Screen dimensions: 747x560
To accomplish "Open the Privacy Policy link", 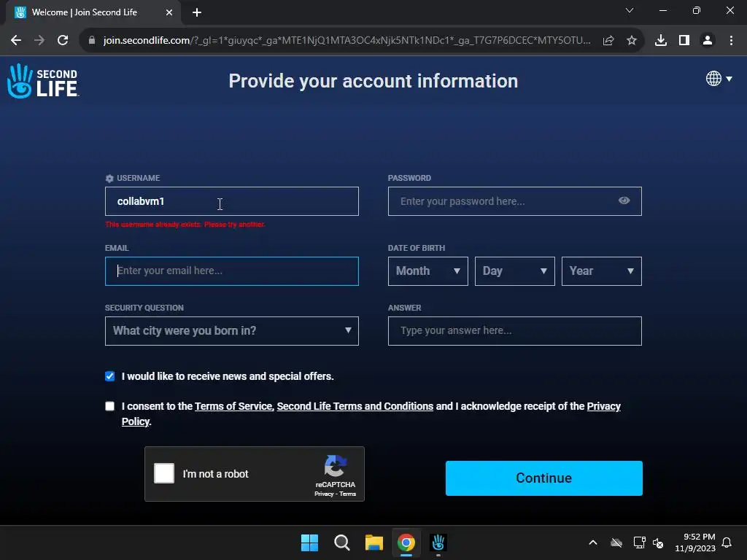I will coord(603,406).
